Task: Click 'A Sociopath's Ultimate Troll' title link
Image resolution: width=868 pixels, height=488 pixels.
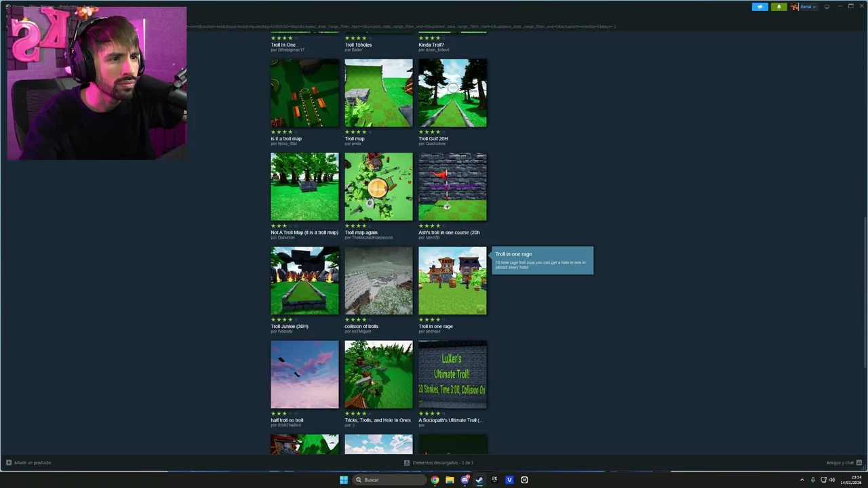Action: click(451, 420)
